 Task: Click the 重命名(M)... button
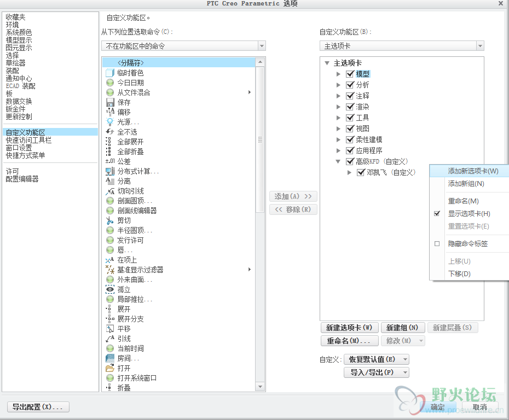(349, 341)
